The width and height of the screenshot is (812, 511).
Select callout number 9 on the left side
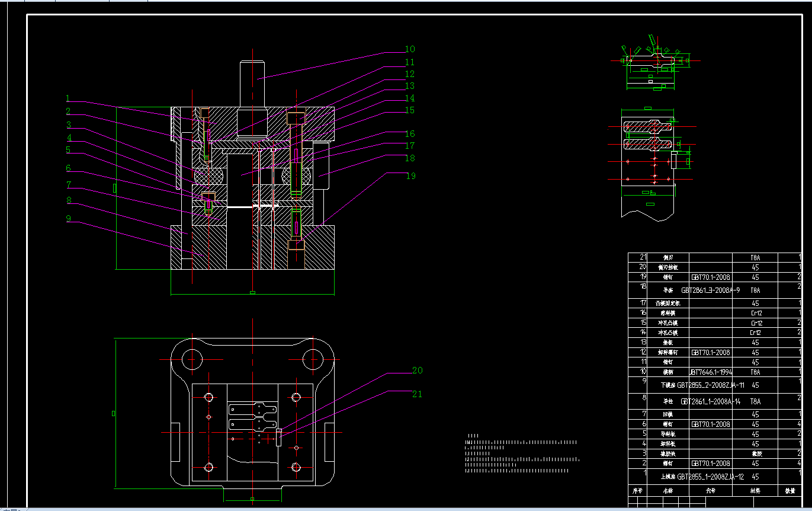pyautogui.click(x=68, y=218)
